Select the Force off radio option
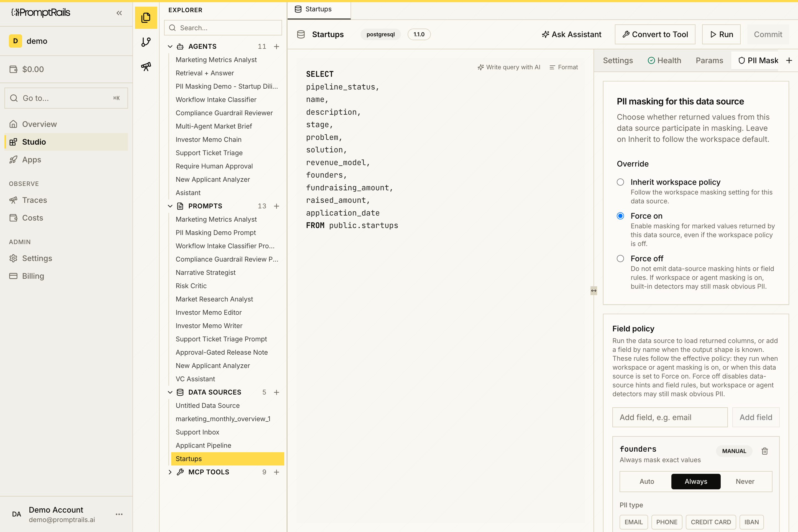 coord(621,259)
